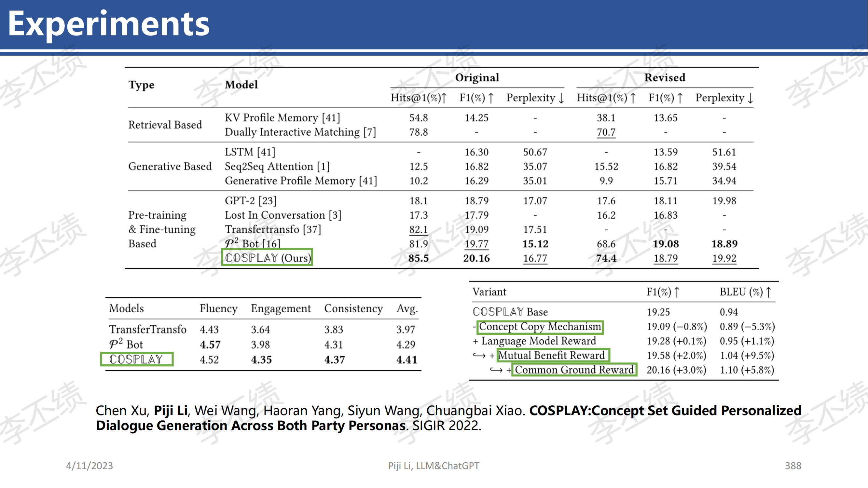This screenshot has height=488, width=868.
Task: Click the "Retrieval Based" type label
Action: [x=165, y=125]
